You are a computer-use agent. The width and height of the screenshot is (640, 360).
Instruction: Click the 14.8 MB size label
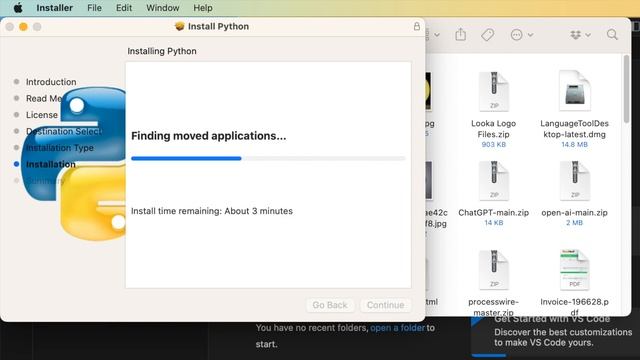point(574,144)
